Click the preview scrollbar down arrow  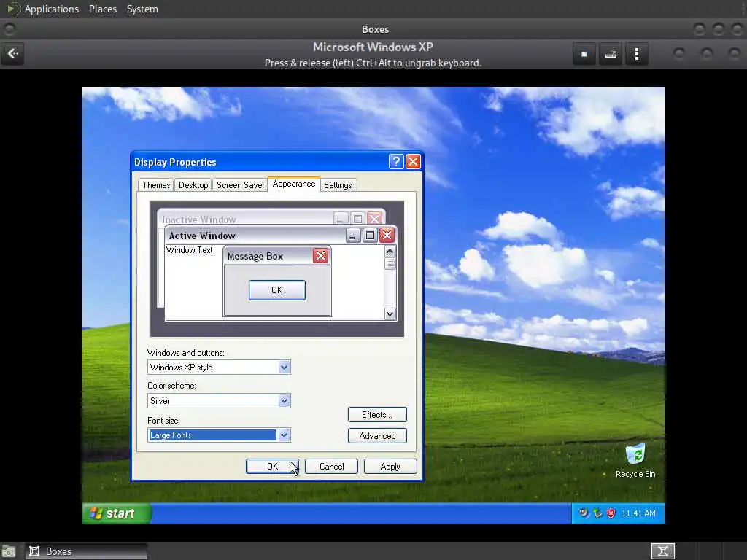coord(390,314)
